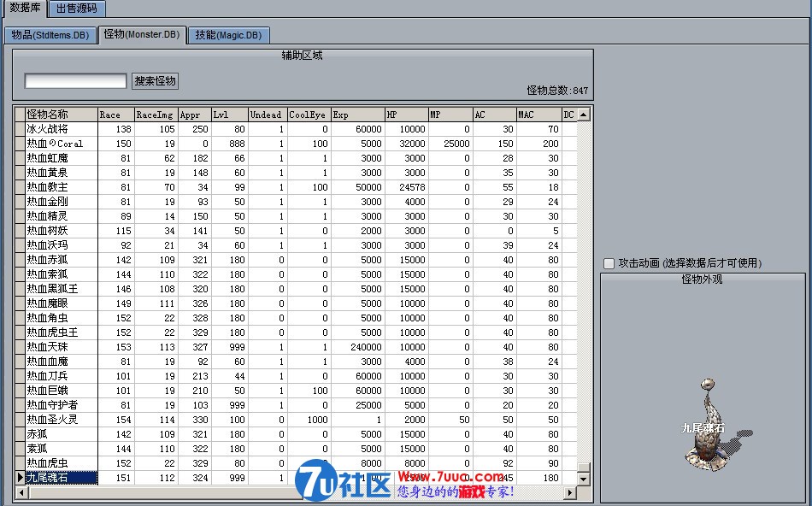Click the RaceImg column header
The image size is (812, 506).
[x=156, y=115]
